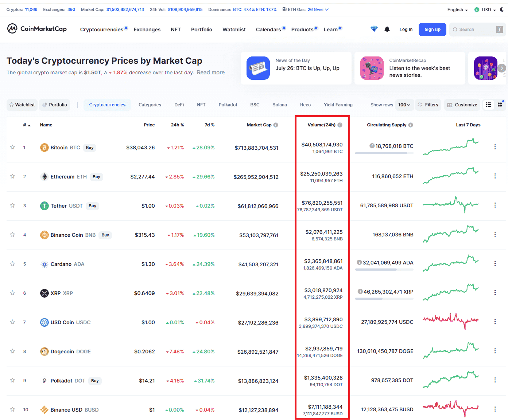
Task: Click the Search input field
Action: click(x=473, y=30)
